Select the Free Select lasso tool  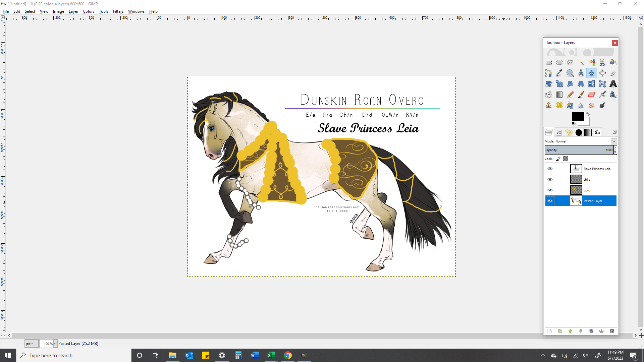click(x=570, y=62)
